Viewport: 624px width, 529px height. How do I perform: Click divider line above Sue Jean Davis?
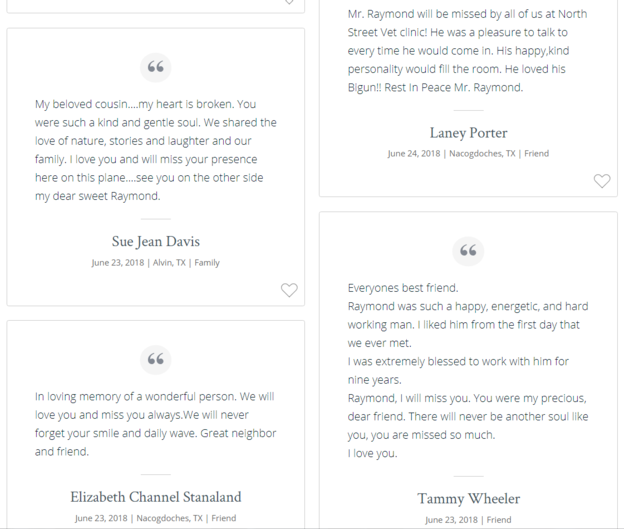[x=156, y=219]
